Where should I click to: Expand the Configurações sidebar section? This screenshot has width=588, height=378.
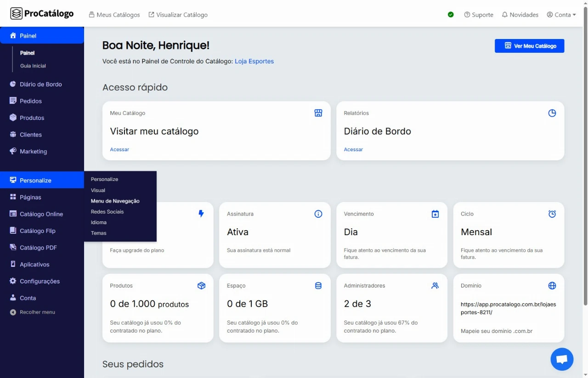(x=40, y=281)
